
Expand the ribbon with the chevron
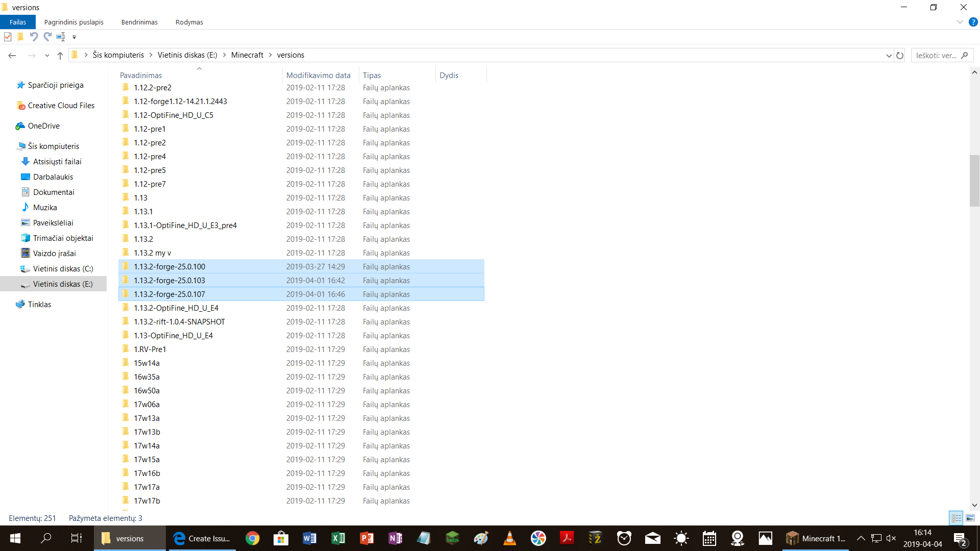(960, 22)
